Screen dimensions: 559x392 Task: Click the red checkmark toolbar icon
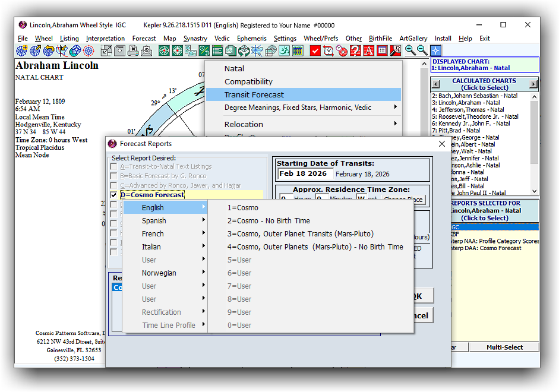(315, 50)
